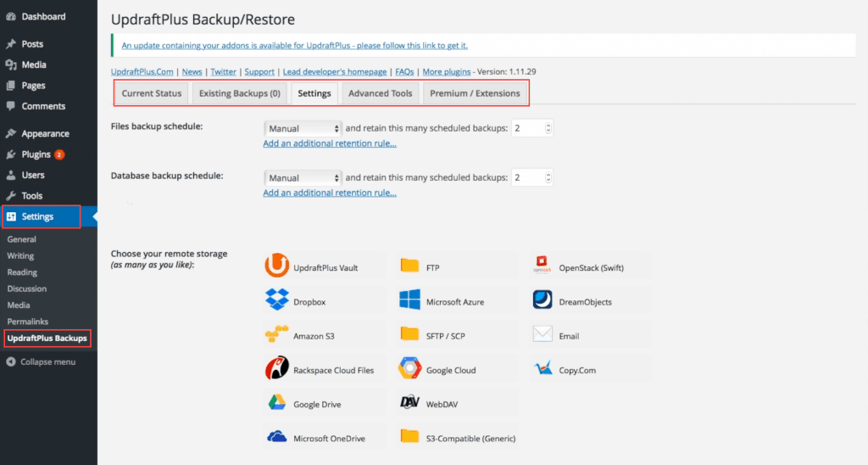Screen dimensions: 868x465
Task: Adjust the files retained backups stepper
Action: tap(548, 128)
